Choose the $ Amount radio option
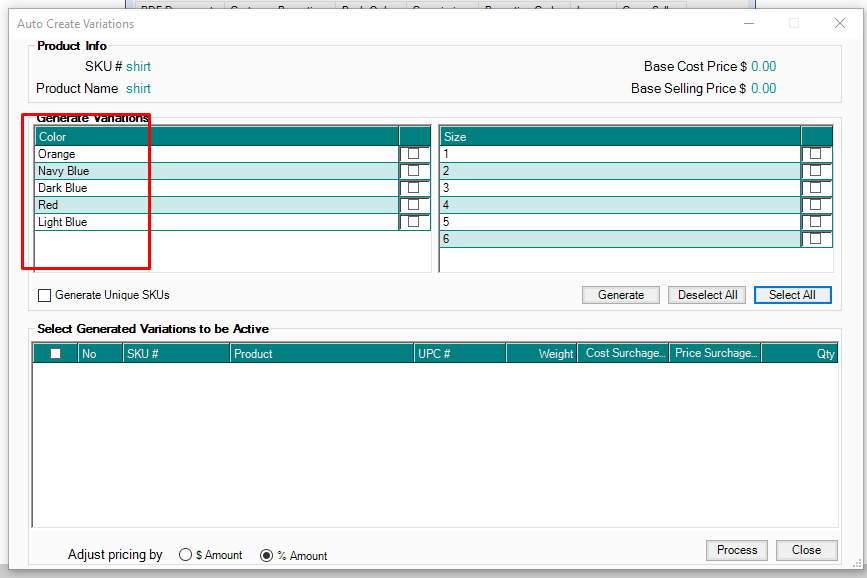The width and height of the screenshot is (867, 578). (x=185, y=555)
